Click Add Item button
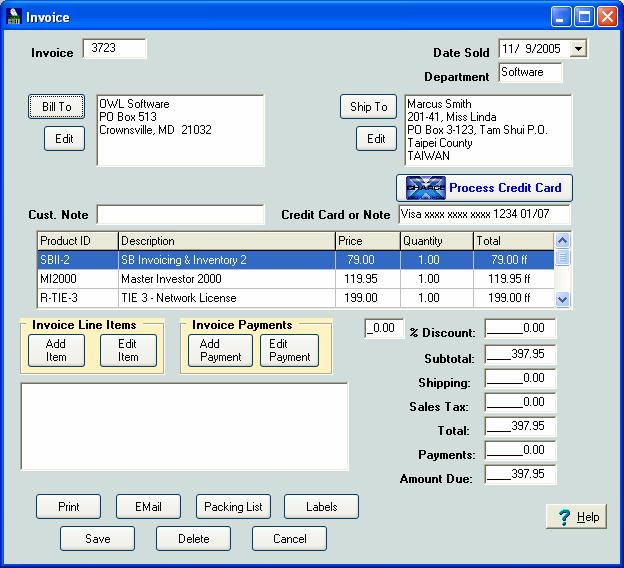The image size is (624, 568). click(x=56, y=350)
